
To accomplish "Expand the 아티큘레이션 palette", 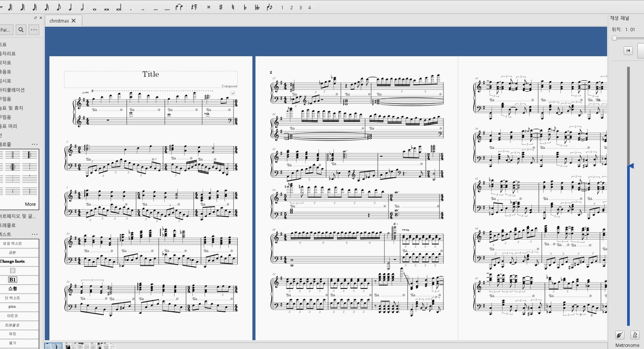I will pos(13,90).
